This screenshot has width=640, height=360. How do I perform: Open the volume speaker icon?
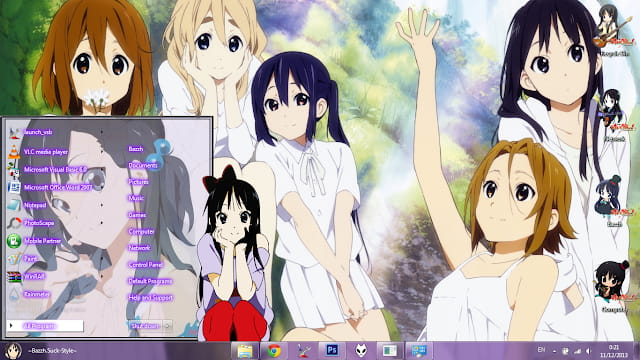[x=588, y=351]
